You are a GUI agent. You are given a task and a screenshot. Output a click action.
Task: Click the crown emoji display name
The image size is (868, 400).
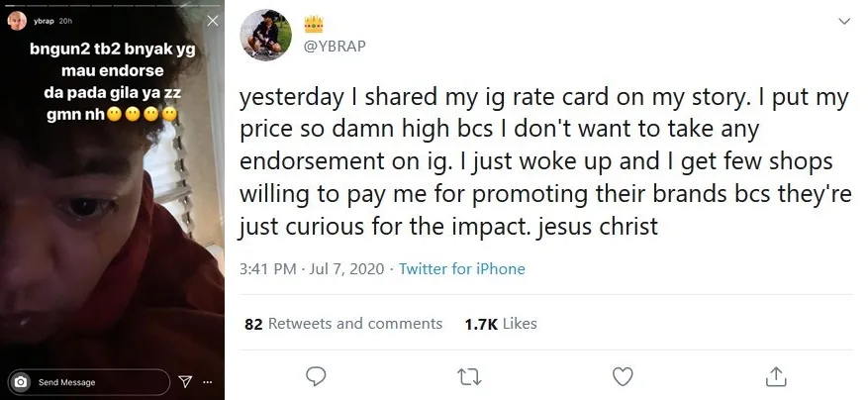coord(314,24)
